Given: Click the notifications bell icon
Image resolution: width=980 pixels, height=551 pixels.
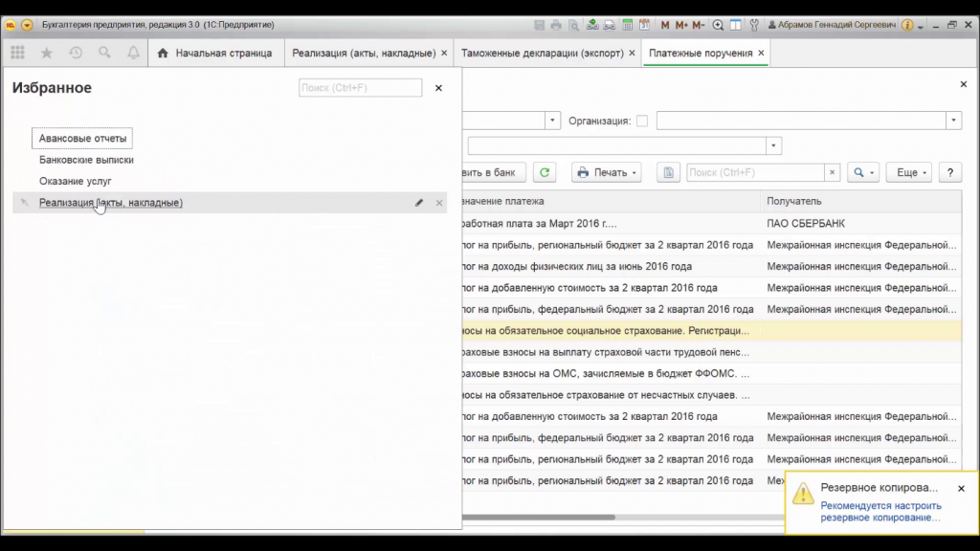Looking at the screenshot, I should [133, 54].
